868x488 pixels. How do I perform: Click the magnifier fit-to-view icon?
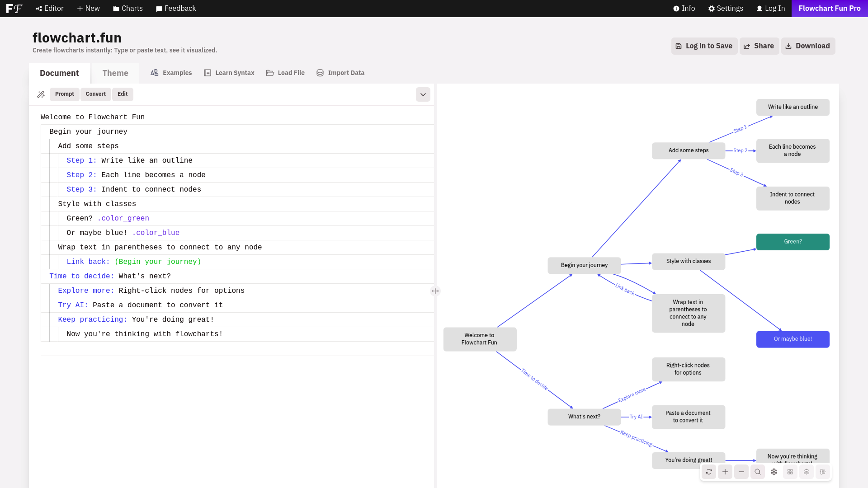758,472
